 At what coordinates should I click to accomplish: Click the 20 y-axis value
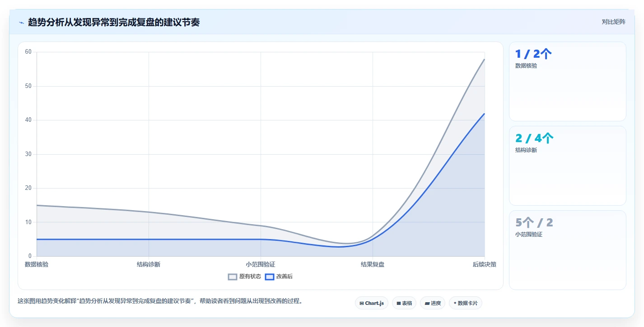28,188
